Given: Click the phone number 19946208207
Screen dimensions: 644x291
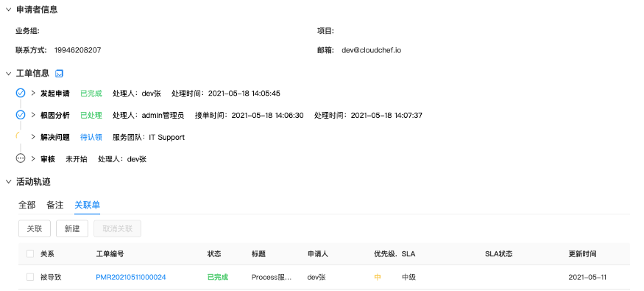Looking at the screenshot, I should point(77,51).
